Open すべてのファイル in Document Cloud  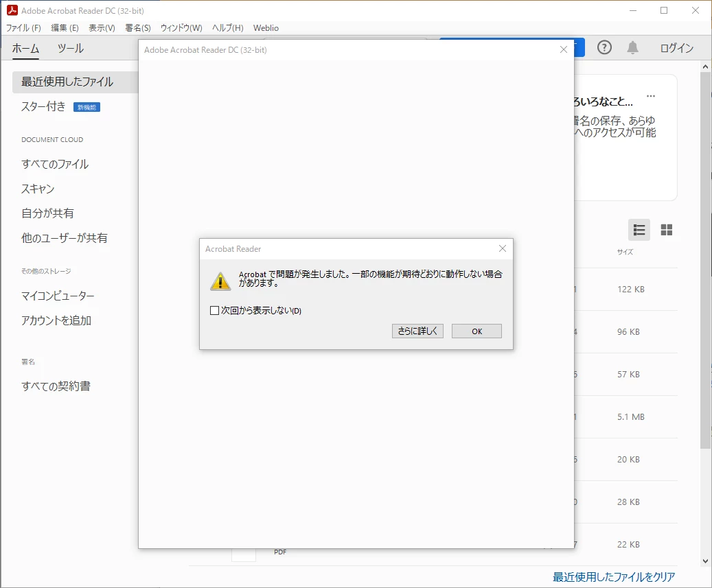(55, 164)
